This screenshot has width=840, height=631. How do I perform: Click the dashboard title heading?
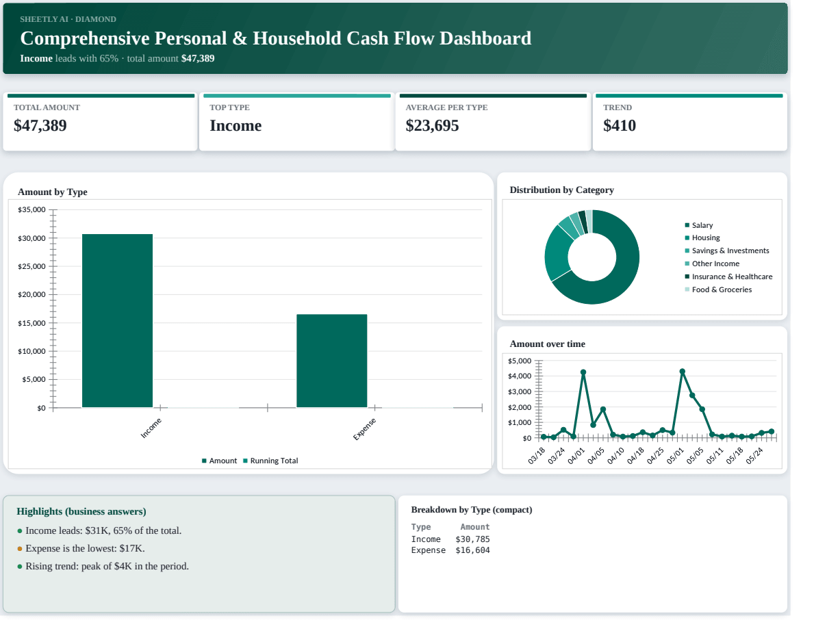[276, 38]
